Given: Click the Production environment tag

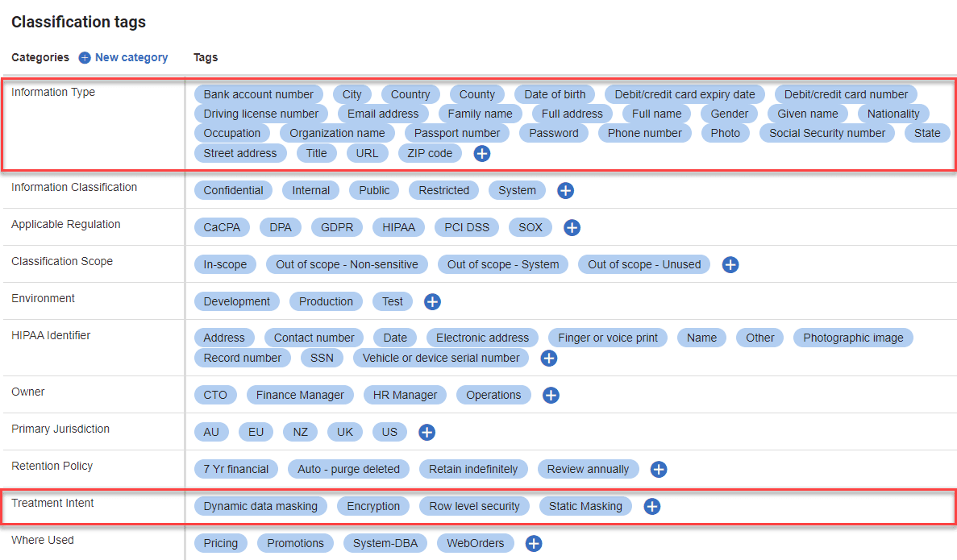Looking at the screenshot, I should pyautogui.click(x=326, y=301).
